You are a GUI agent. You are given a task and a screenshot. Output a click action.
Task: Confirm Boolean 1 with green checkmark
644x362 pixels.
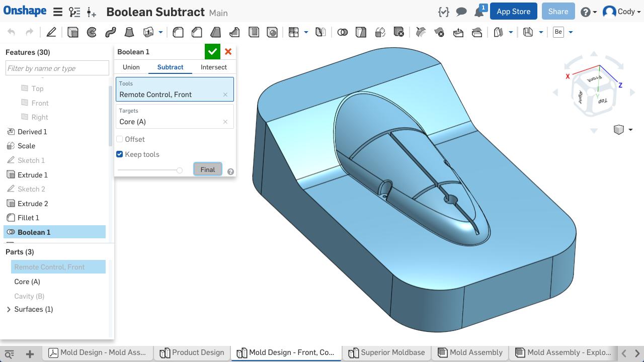(212, 52)
